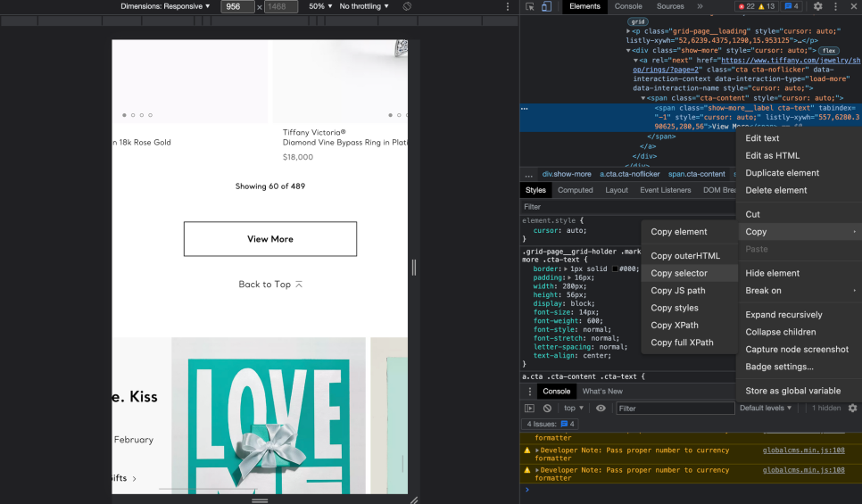This screenshot has height=504, width=862.
Task: Show the console sidebar icon
Action: [529, 409]
